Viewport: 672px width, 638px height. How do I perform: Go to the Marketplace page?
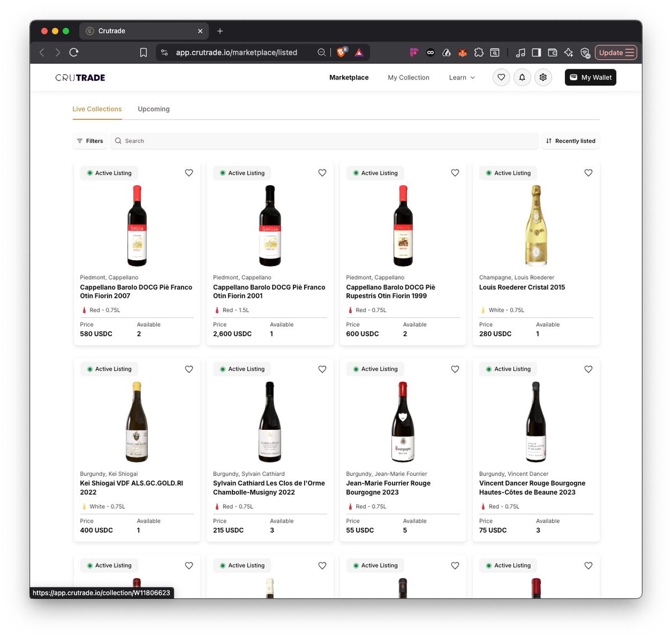click(x=349, y=78)
